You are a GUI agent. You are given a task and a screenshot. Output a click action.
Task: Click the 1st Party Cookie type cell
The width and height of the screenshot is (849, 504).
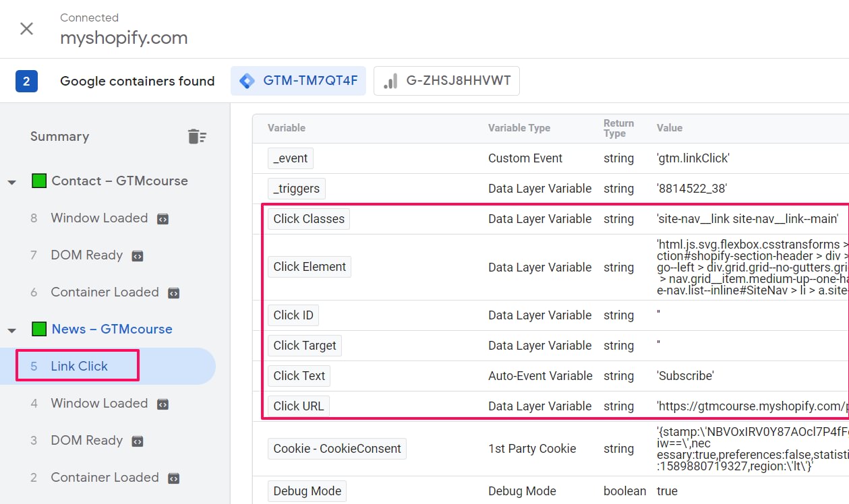(x=532, y=449)
